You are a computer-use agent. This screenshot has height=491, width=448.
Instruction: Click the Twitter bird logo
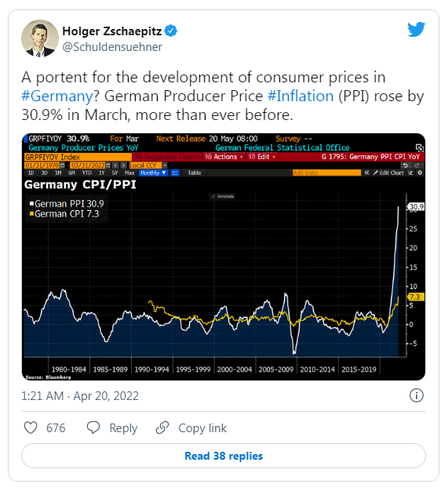click(x=416, y=29)
